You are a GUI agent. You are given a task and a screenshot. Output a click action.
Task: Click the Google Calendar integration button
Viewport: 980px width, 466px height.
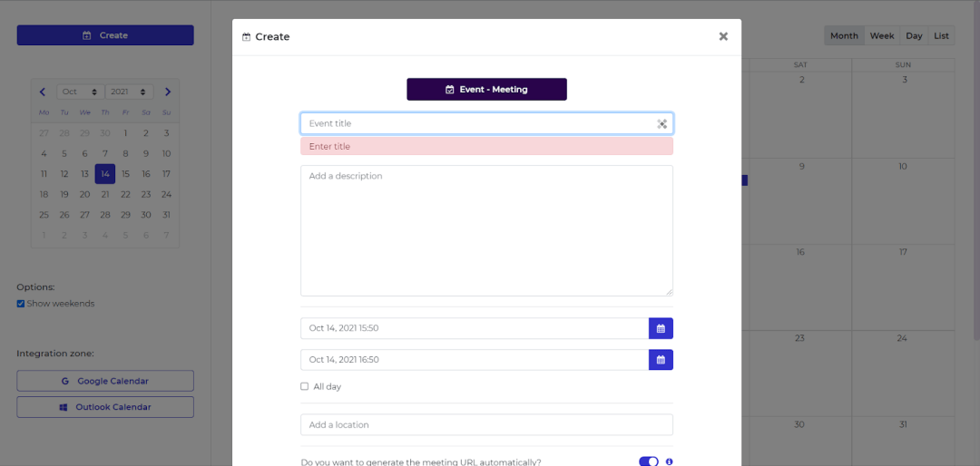pyautogui.click(x=105, y=381)
